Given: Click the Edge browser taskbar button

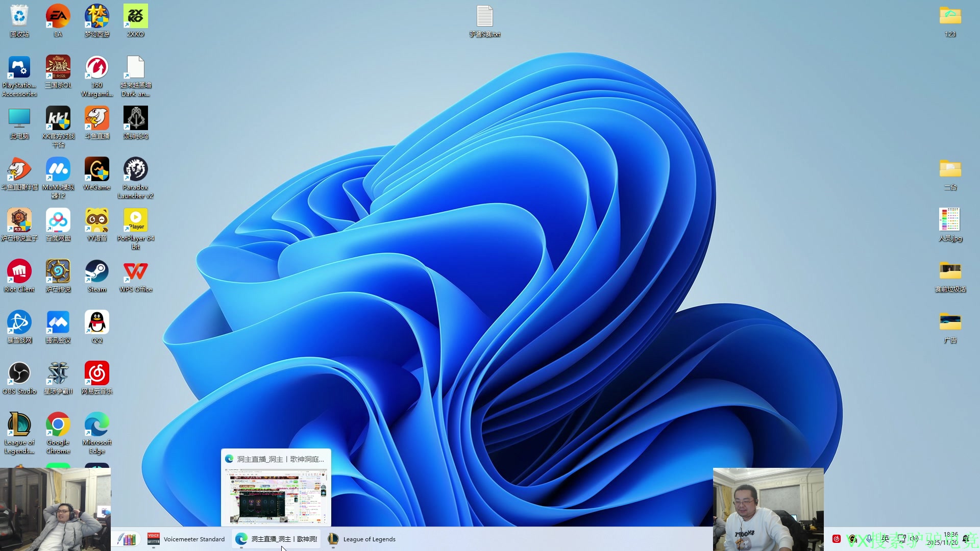Looking at the screenshot, I should (277, 539).
